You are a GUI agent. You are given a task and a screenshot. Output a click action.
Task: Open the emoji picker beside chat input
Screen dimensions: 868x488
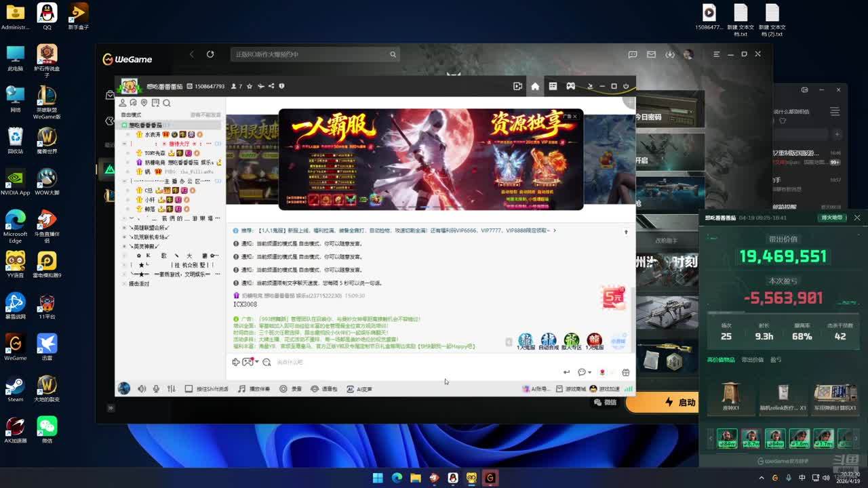(267, 363)
